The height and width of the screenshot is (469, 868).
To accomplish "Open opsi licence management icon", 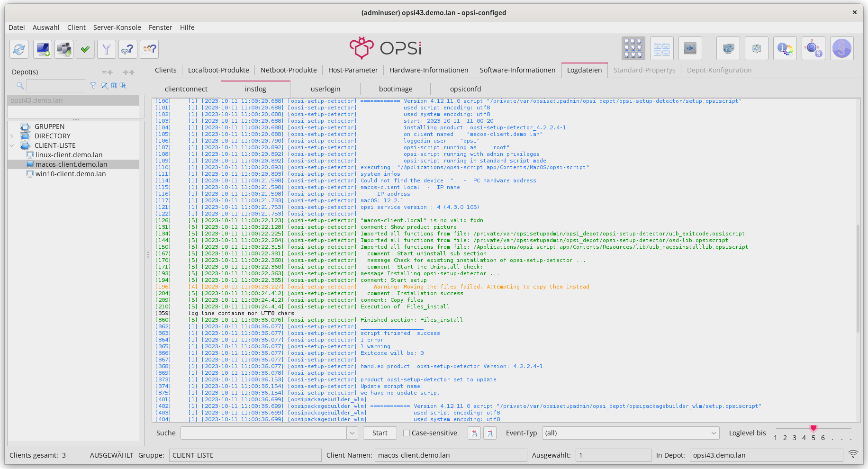I will (814, 48).
